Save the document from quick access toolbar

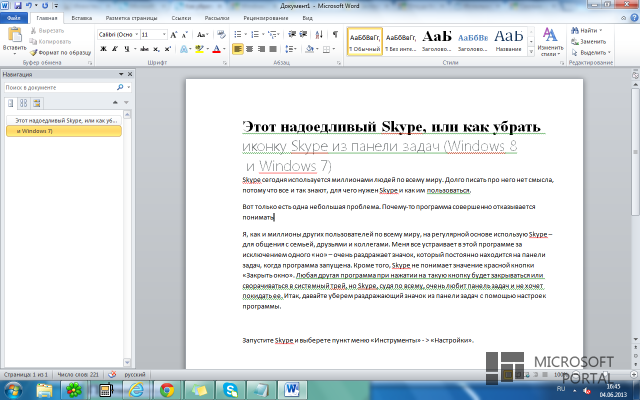pos(18,6)
